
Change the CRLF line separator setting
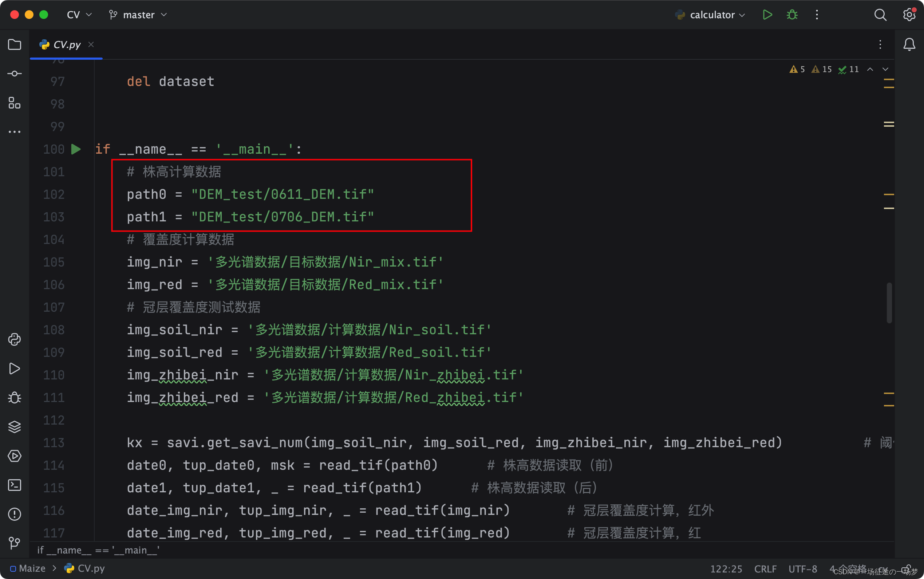click(x=765, y=569)
